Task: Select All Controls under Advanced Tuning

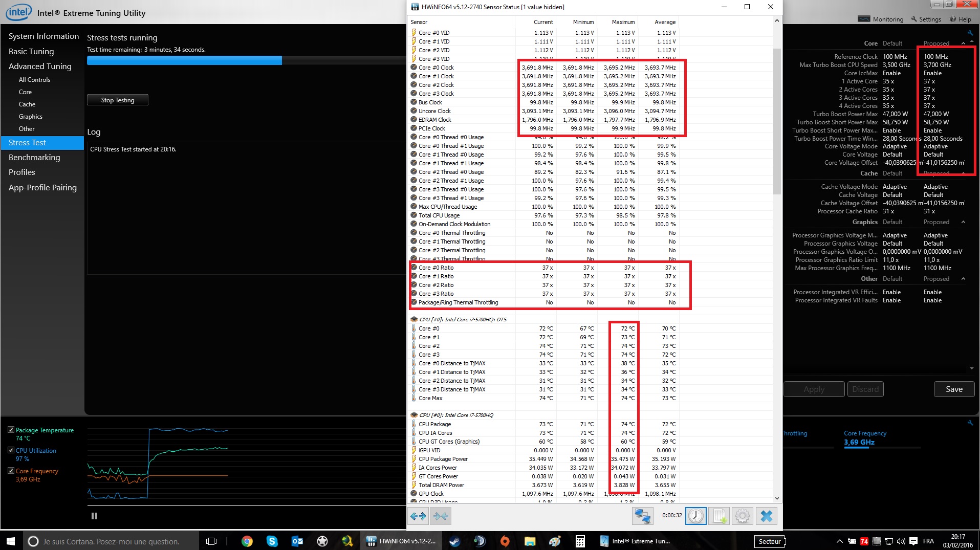Action: pyautogui.click(x=35, y=80)
